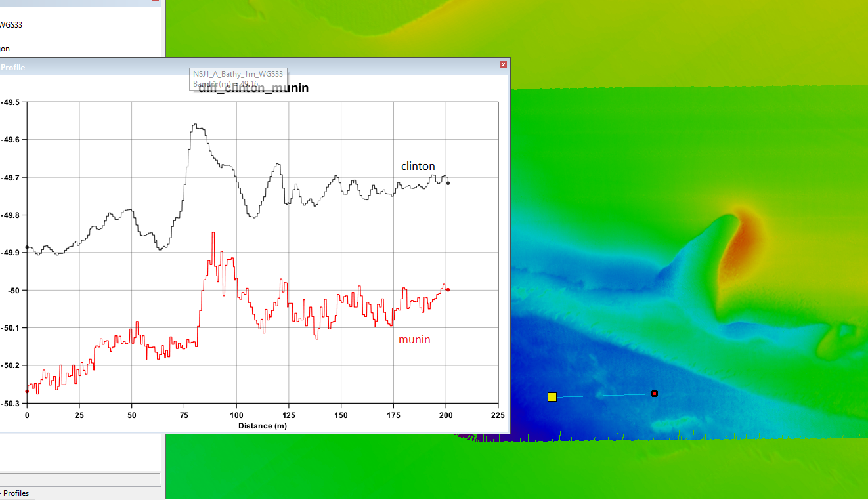
Task: Switch to the Profiles view at bottom left
Action: click(x=16, y=493)
